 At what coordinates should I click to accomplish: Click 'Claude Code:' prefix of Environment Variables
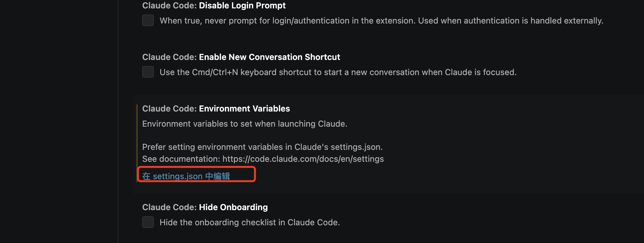tap(169, 109)
